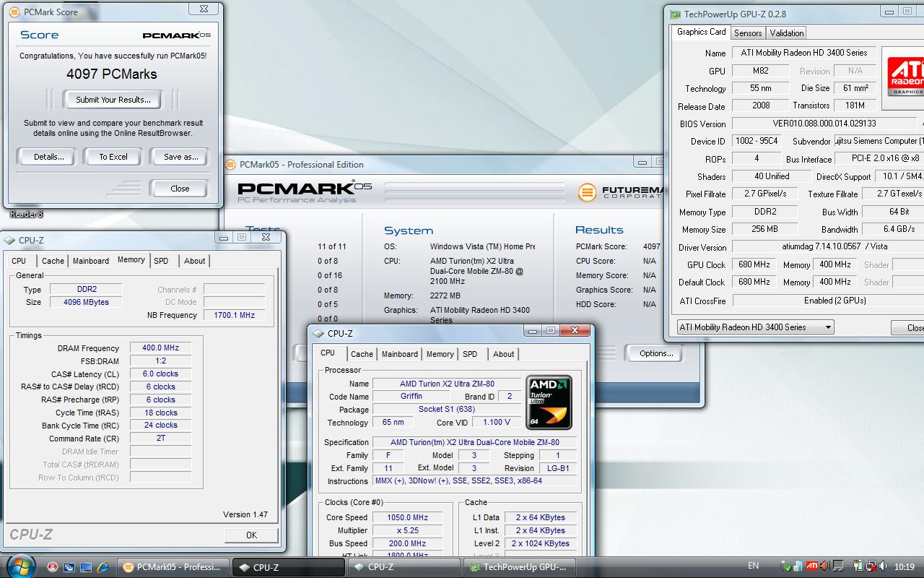Image resolution: width=924 pixels, height=578 pixels.
Task: Click AMD Turion Ultra logo in CPU-Z
Action: pos(549,402)
